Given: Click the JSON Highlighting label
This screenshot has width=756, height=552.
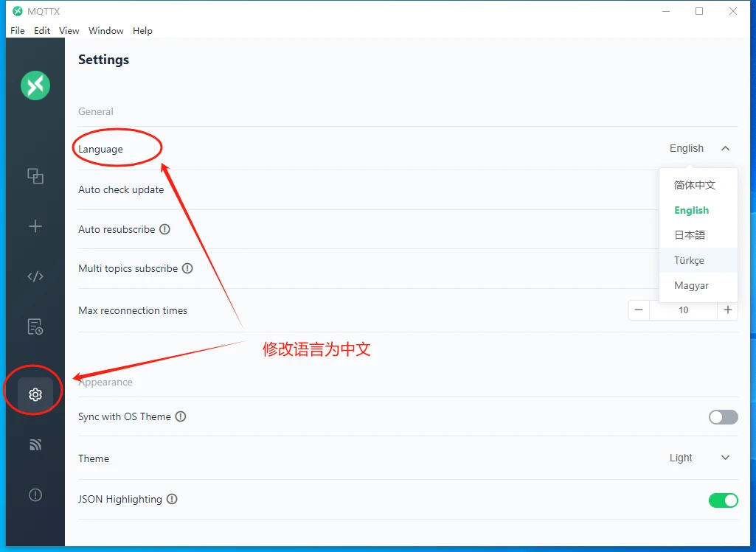Looking at the screenshot, I should click(120, 499).
